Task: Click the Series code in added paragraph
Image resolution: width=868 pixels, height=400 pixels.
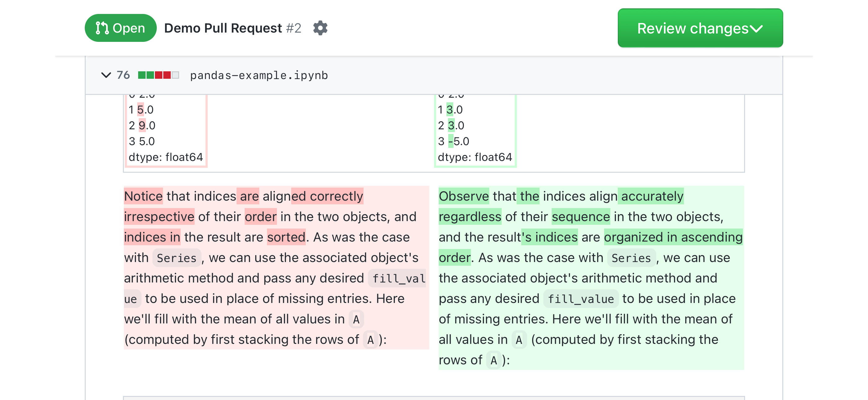Action: pos(631,258)
